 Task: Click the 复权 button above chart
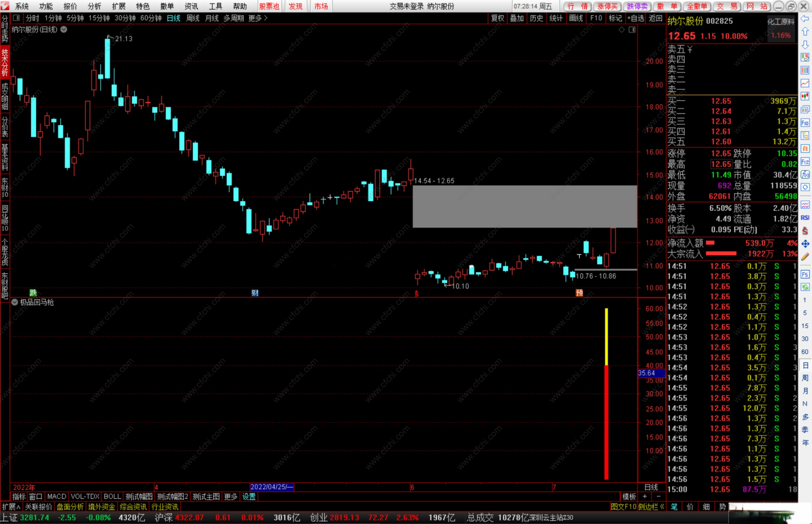(x=497, y=18)
